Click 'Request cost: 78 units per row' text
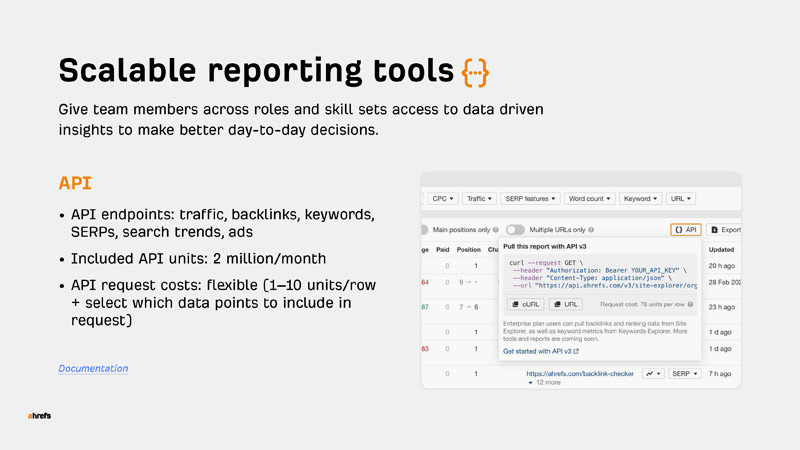 coord(642,305)
